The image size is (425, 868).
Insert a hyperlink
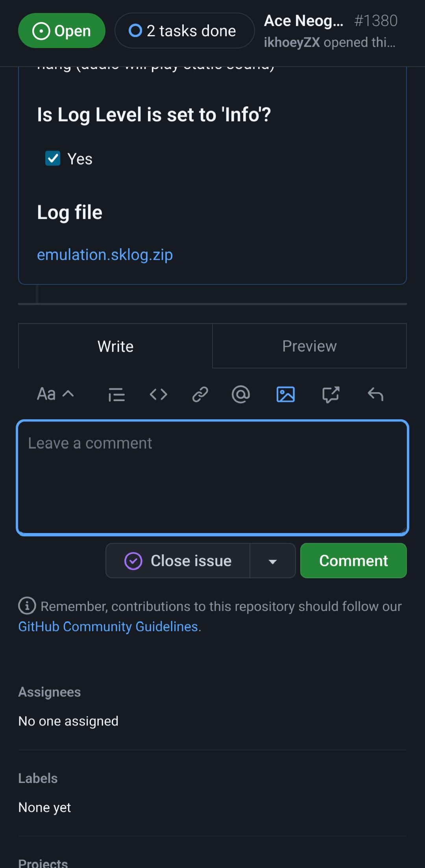(200, 394)
